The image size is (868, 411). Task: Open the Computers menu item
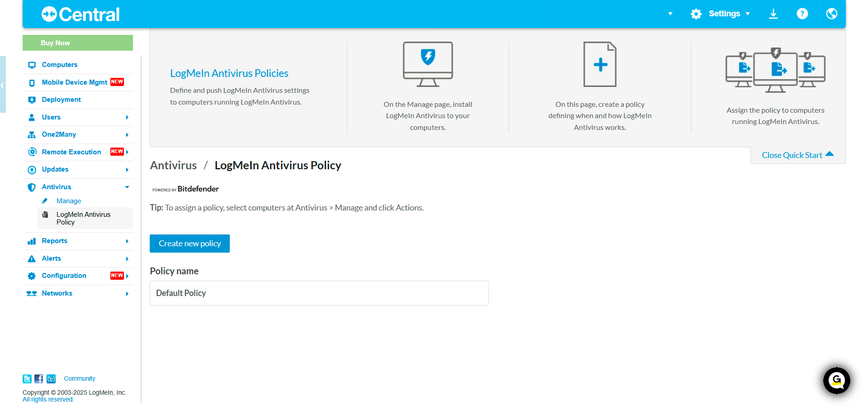[x=60, y=65]
